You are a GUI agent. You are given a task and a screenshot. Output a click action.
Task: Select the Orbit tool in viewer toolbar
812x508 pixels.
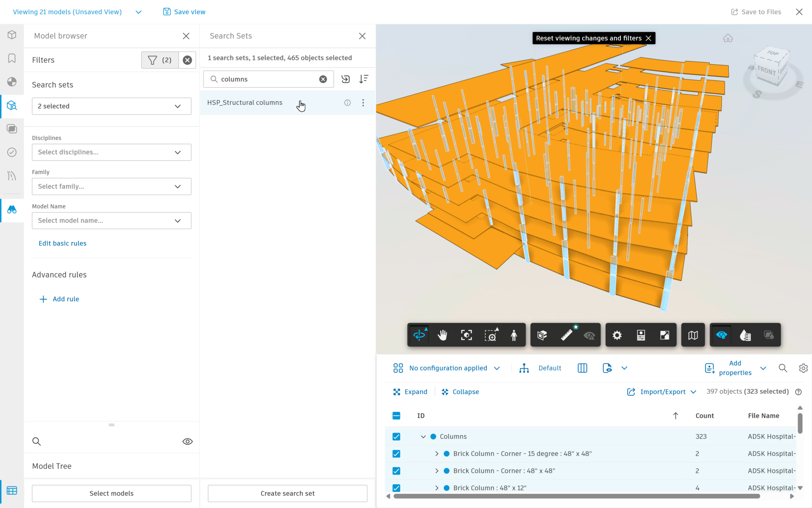click(419, 335)
